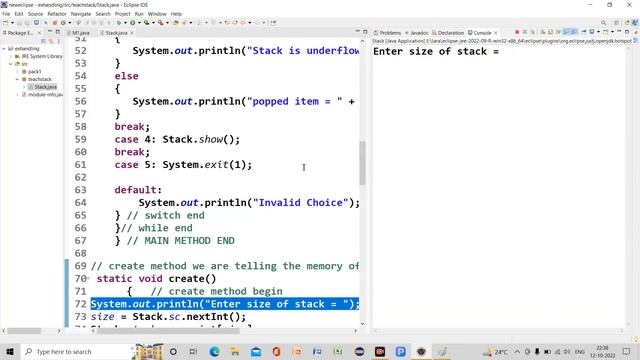The image size is (640, 360).
Task: Close the Package Explorer view
Action: 40,33
